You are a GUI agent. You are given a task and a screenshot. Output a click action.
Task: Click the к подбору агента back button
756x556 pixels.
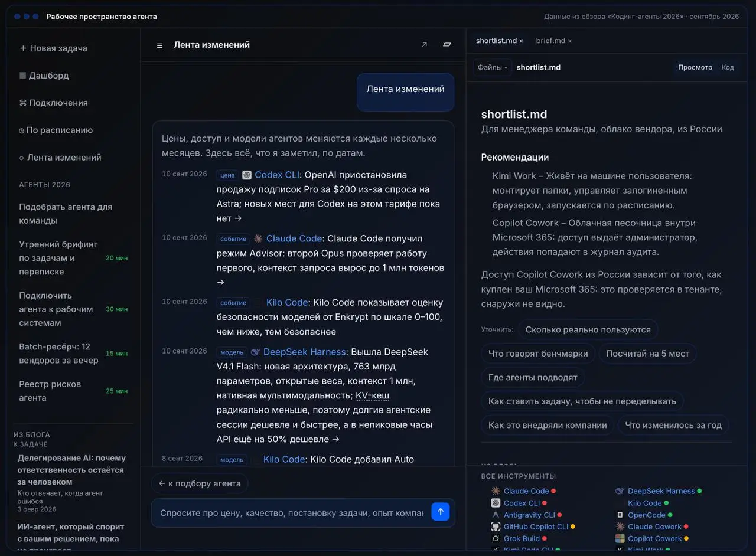(200, 483)
